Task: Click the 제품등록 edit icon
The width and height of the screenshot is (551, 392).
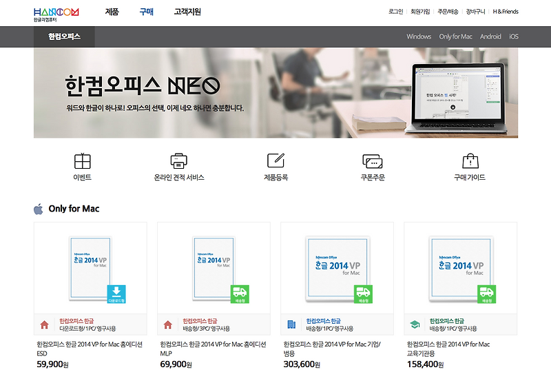Action: 276,161
